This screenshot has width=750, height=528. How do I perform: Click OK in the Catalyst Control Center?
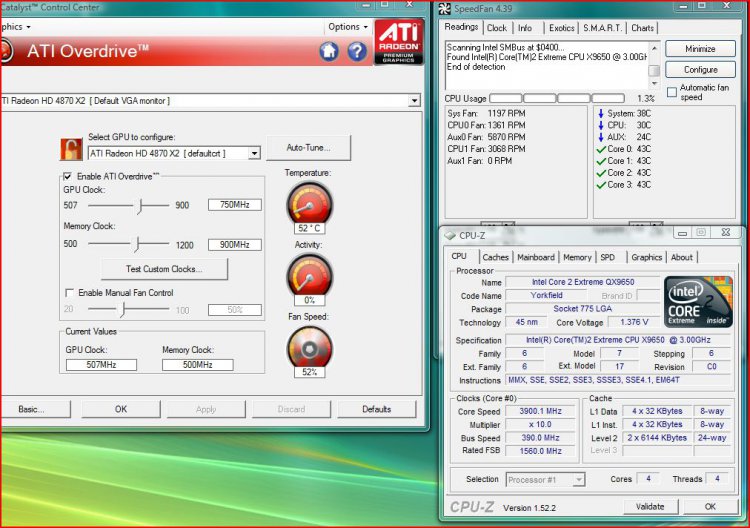click(x=121, y=409)
